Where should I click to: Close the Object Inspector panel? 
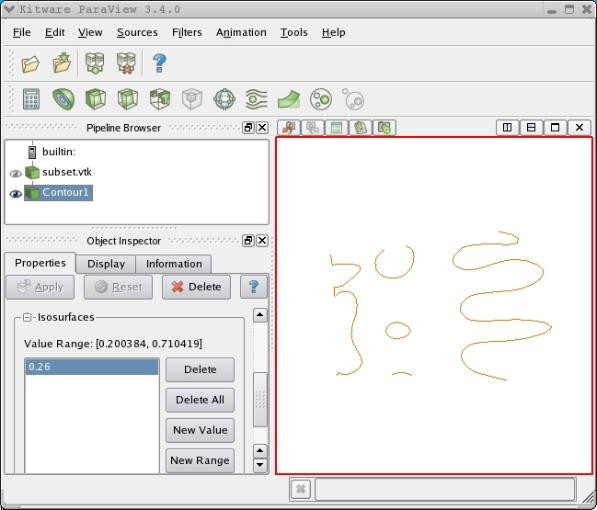tap(262, 240)
